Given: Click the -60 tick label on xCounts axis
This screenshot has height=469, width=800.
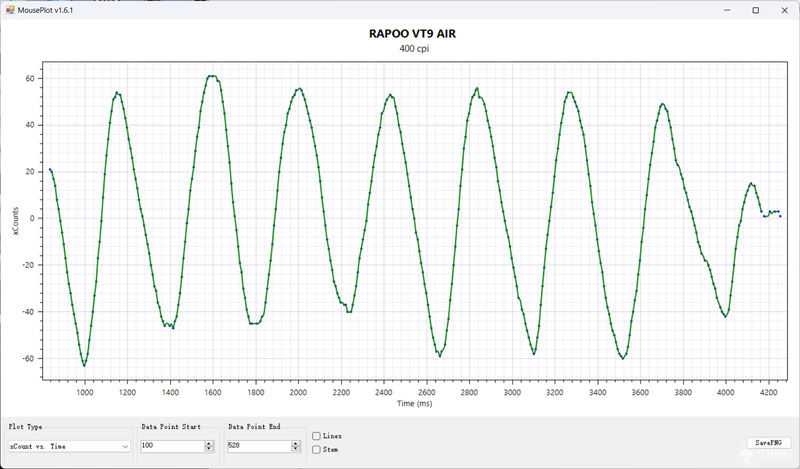Looking at the screenshot, I should [28, 358].
